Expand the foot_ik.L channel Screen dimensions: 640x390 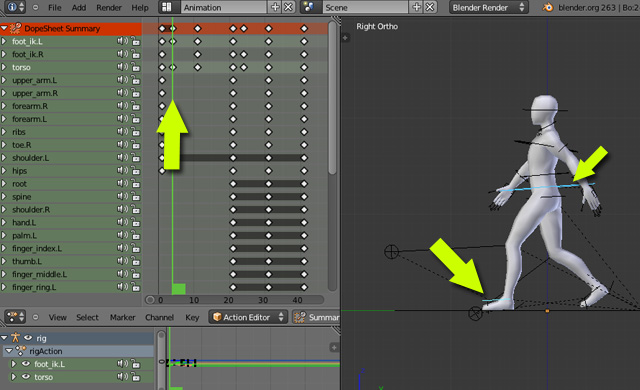pyautogui.click(x=4, y=41)
